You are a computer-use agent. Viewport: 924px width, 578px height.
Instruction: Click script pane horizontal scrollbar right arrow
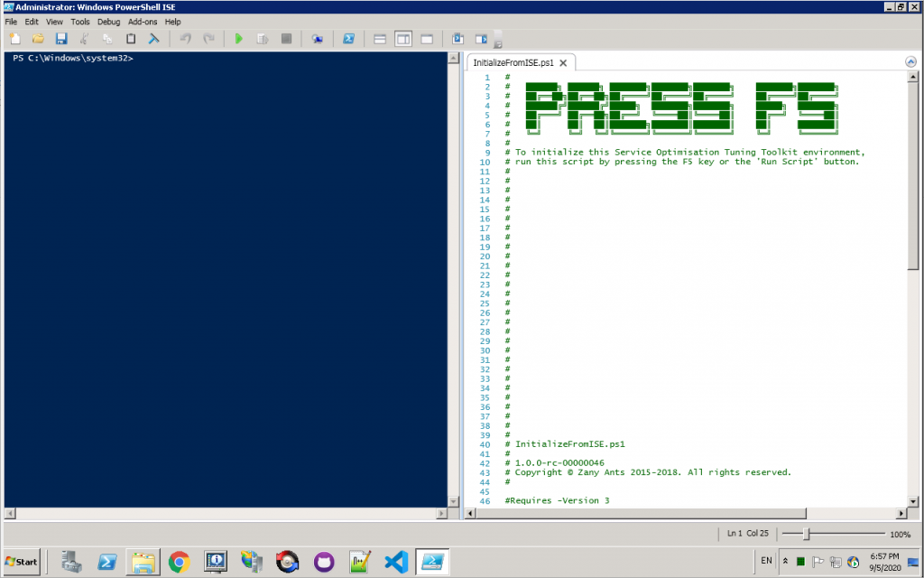(x=901, y=514)
